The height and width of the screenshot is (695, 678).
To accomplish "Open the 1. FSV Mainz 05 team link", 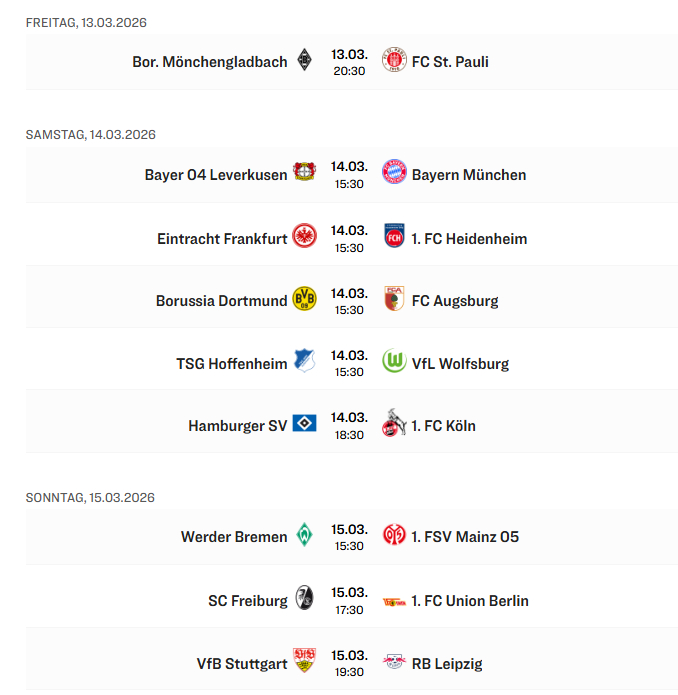I will point(465,536).
